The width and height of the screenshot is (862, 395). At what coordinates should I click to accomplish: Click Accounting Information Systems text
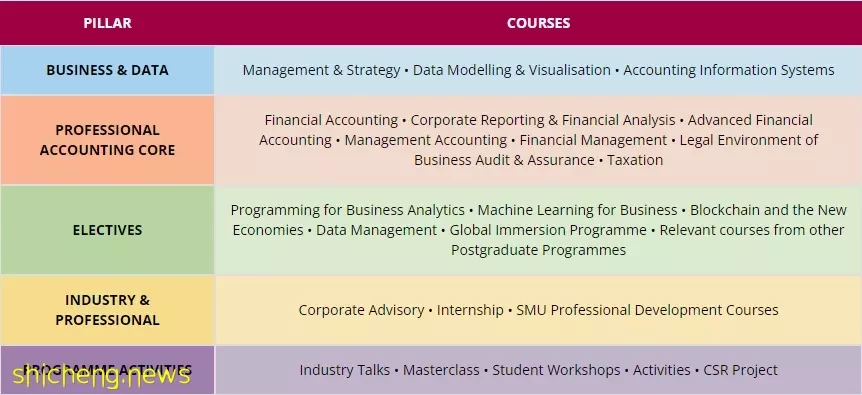[729, 70]
